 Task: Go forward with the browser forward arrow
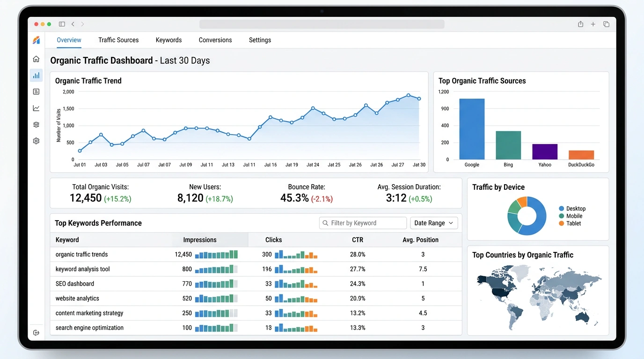point(82,24)
